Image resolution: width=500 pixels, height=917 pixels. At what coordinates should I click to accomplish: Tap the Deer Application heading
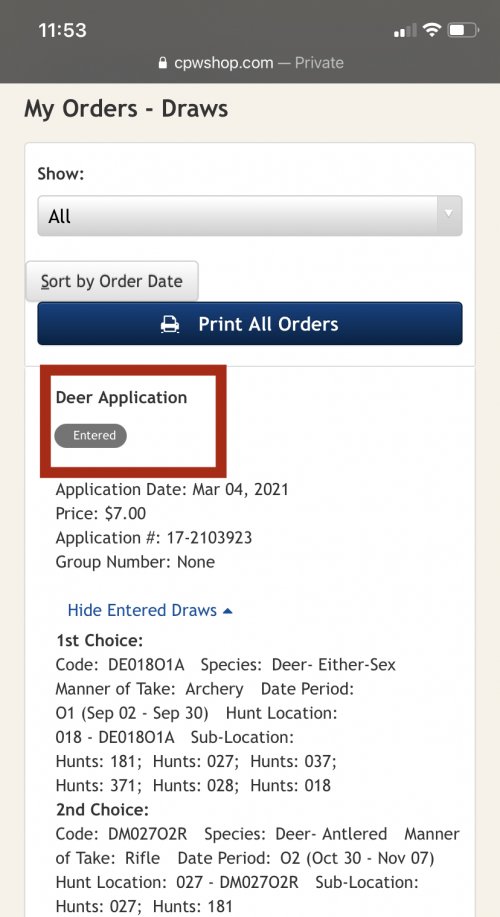click(122, 398)
